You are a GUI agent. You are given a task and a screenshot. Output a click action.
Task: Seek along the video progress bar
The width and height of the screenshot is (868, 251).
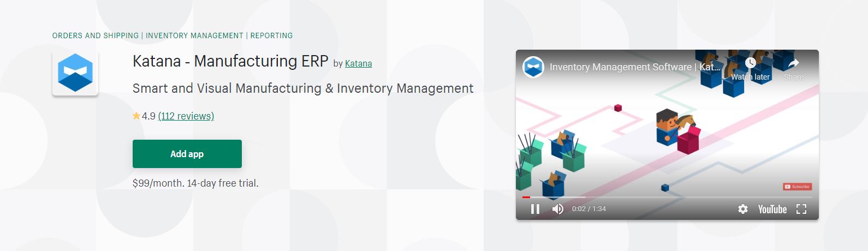(667, 197)
